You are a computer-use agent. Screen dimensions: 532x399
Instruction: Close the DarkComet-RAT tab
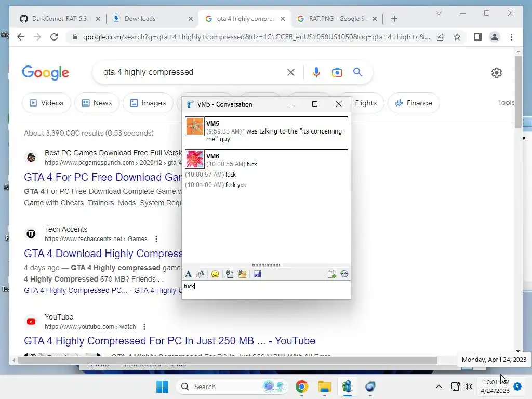pos(98,19)
